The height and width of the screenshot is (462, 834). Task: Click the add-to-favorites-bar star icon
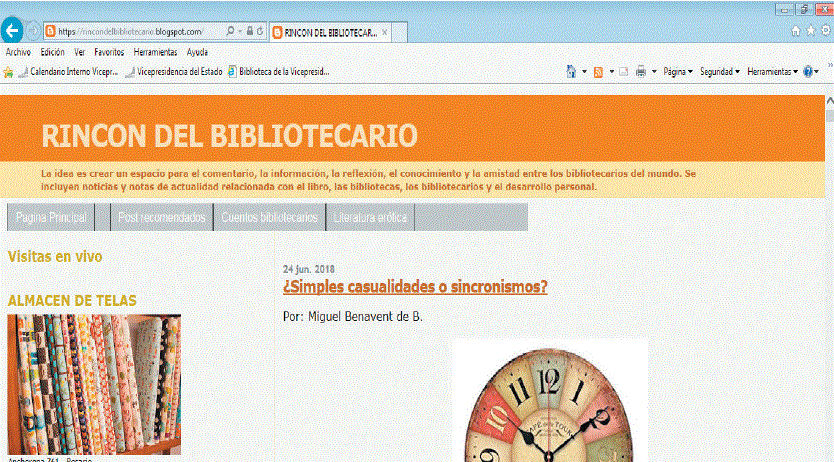pyautogui.click(x=9, y=72)
